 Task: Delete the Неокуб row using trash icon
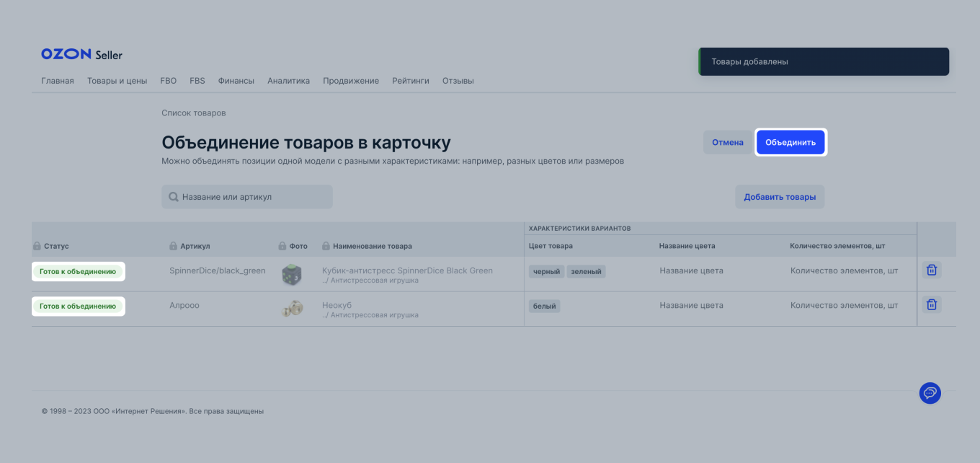point(931,304)
